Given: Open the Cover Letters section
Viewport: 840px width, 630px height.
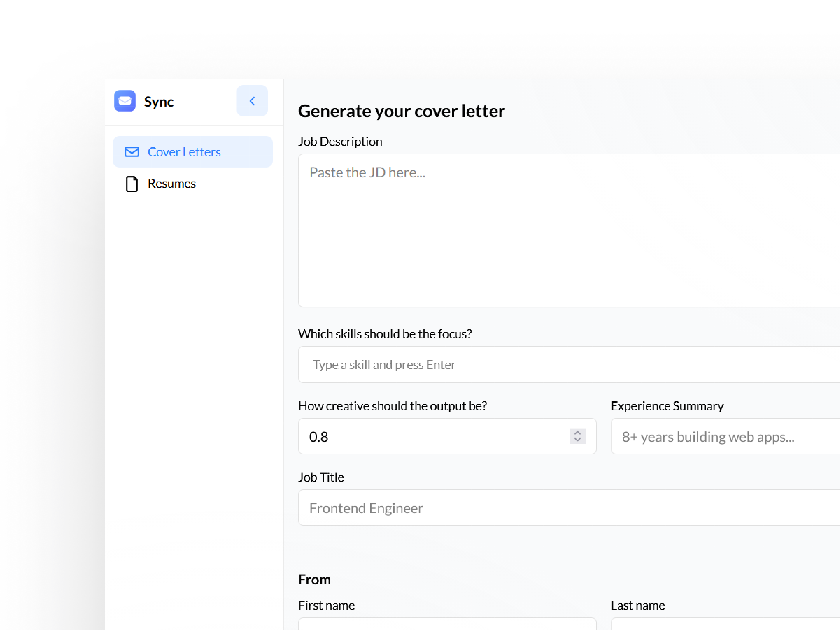Looking at the screenshot, I should [193, 152].
